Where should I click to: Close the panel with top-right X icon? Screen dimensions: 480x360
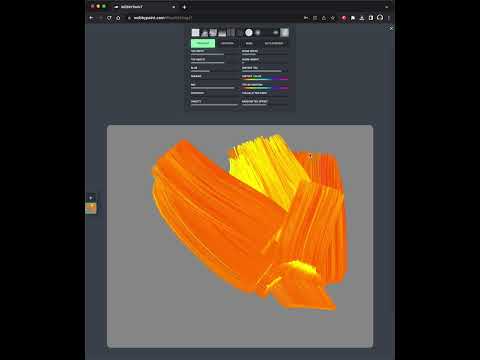coord(391,28)
